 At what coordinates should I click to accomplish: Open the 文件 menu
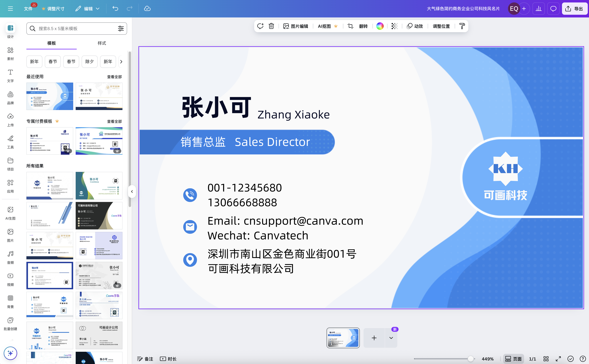click(28, 9)
